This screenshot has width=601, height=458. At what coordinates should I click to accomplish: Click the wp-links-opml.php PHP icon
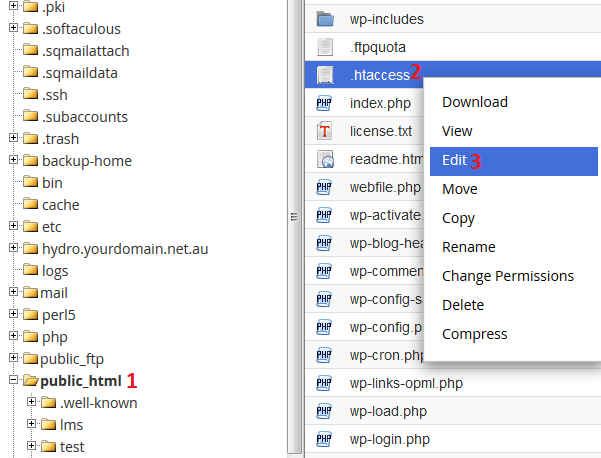(x=324, y=383)
